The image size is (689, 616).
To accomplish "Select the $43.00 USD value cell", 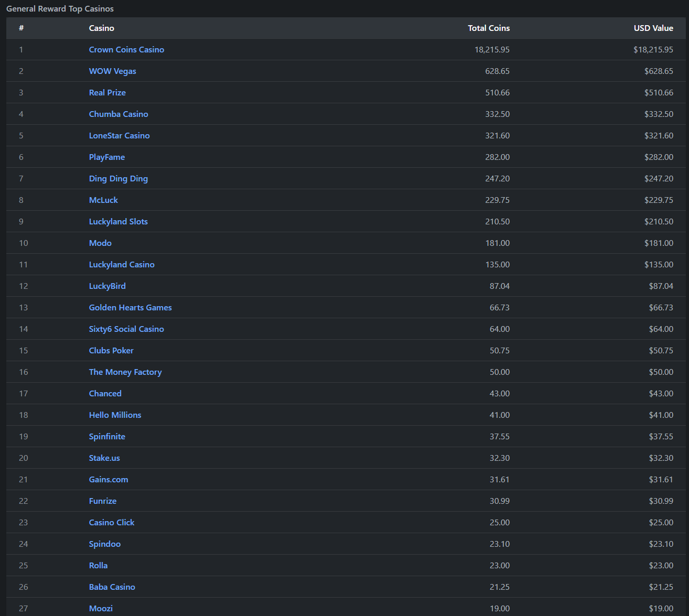I will point(661,393).
